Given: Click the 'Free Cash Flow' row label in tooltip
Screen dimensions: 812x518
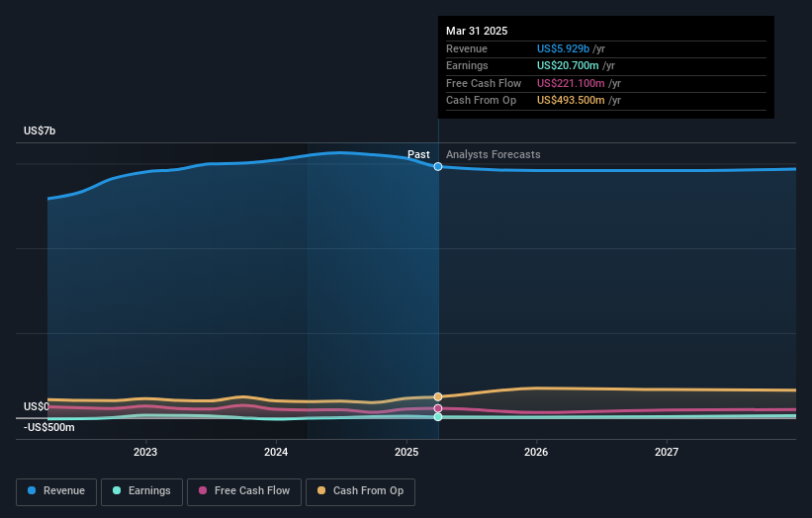Looking at the screenshot, I should [484, 83].
